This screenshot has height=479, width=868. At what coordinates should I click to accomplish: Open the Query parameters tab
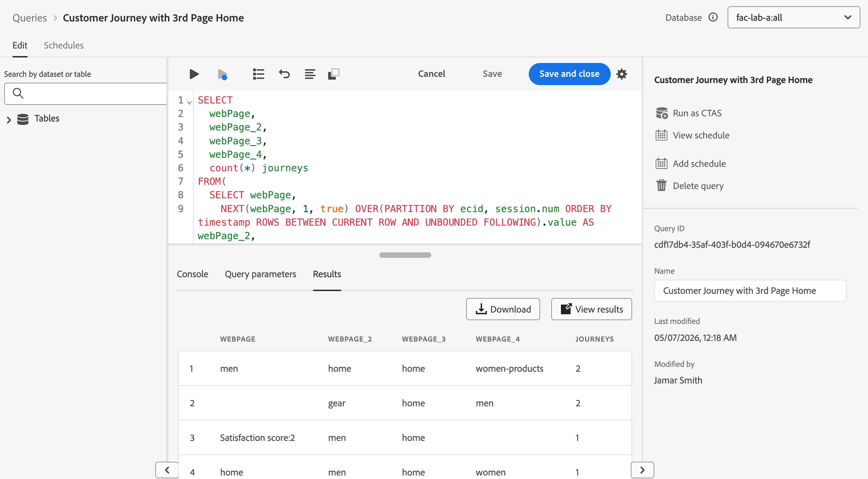(260, 274)
